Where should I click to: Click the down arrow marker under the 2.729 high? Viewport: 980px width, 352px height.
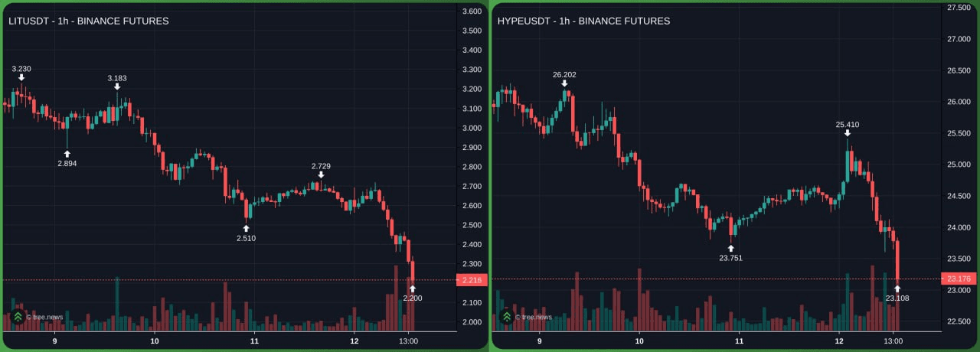(x=321, y=174)
